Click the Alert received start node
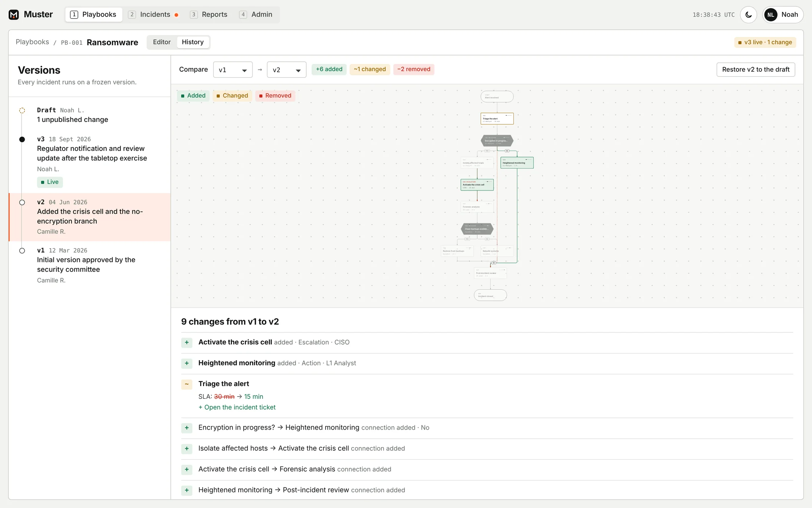Screen dimensions: 812x508 (497, 97)
